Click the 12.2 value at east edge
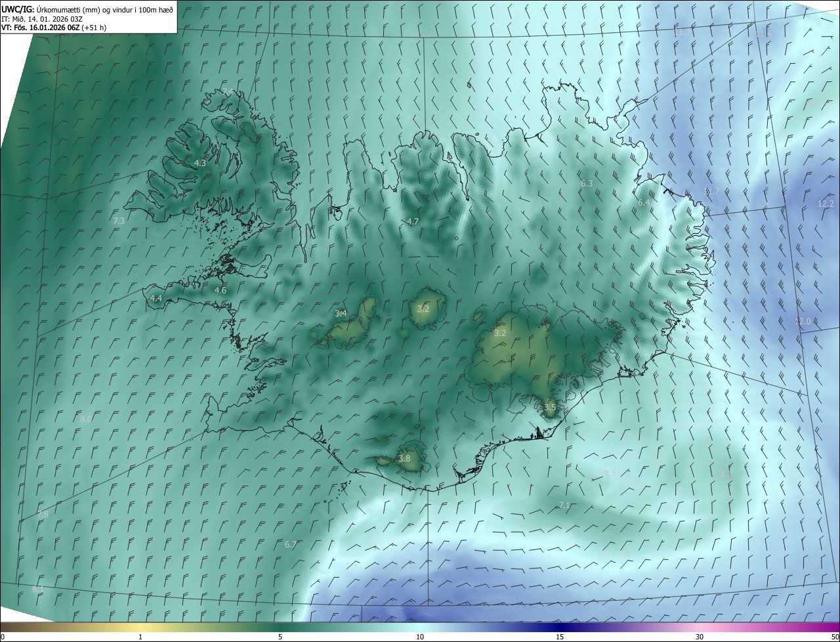840x642 pixels. 826,204
